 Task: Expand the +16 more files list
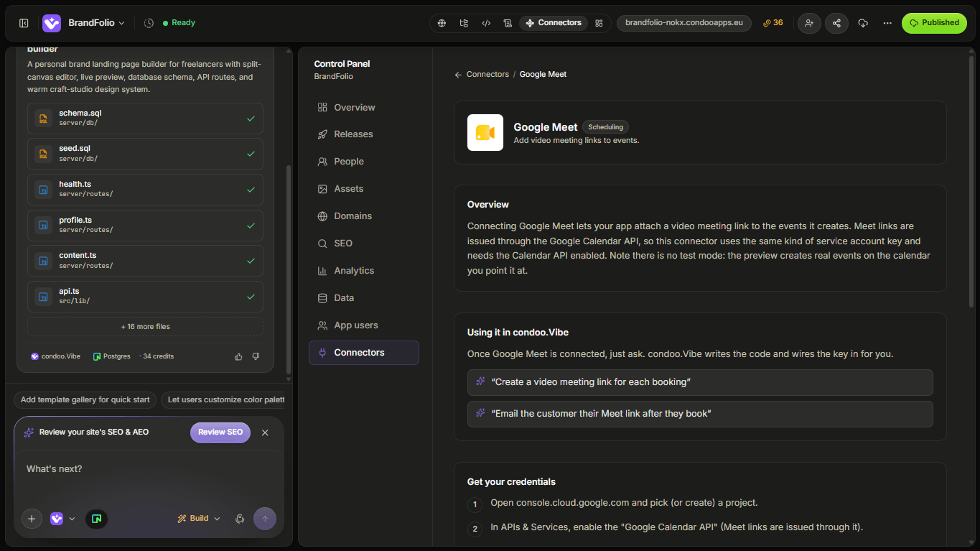[145, 327]
